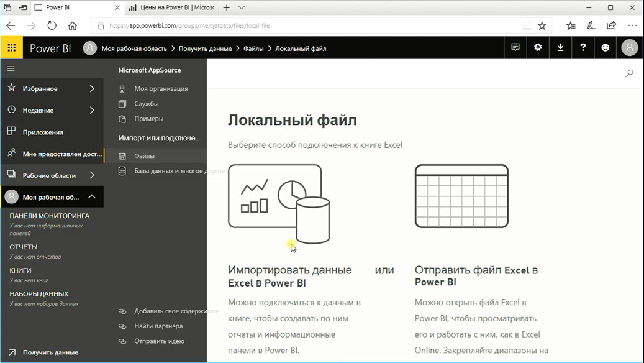644x363 pixels.
Task: Expand the Избранное chevron
Action: click(92, 88)
